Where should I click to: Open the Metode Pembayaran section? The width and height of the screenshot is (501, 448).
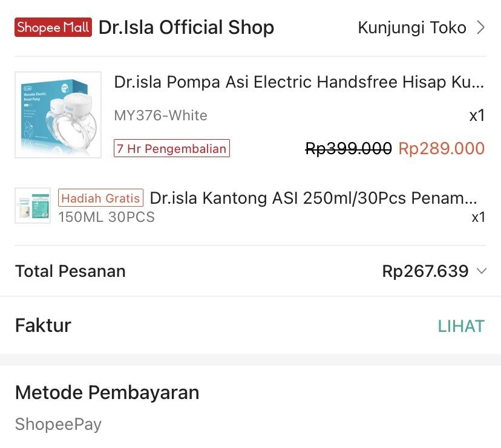[107, 393]
